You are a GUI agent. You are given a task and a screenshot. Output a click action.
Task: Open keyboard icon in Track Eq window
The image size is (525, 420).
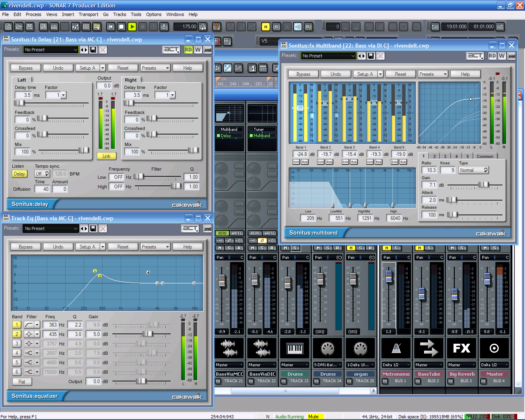208,228
